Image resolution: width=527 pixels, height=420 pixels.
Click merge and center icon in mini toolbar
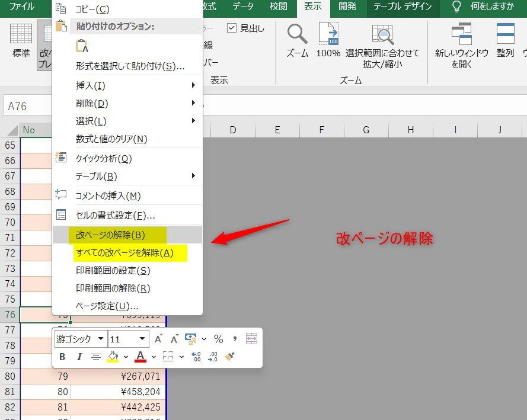[x=251, y=339]
